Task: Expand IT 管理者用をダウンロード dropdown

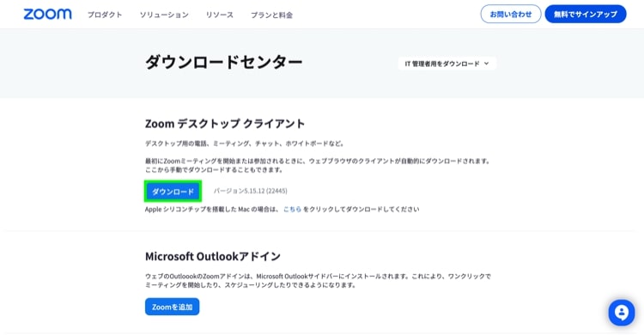Action: click(x=447, y=64)
